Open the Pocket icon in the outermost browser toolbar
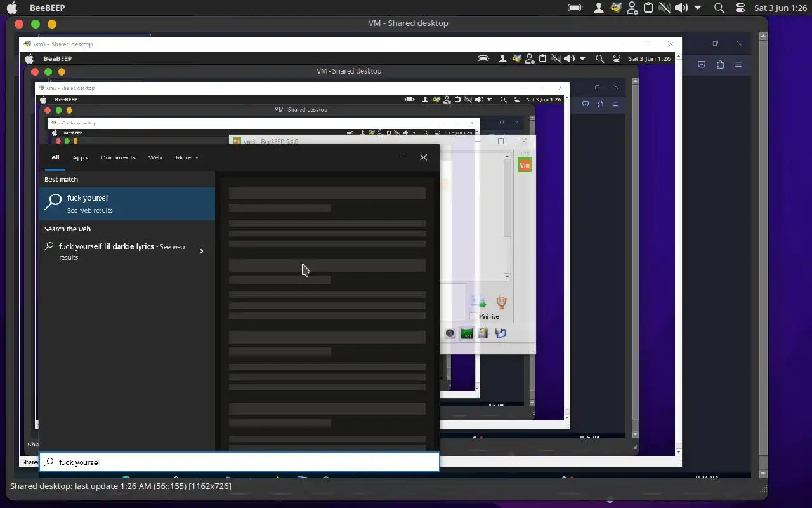The height and width of the screenshot is (508, 812). coord(702,65)
